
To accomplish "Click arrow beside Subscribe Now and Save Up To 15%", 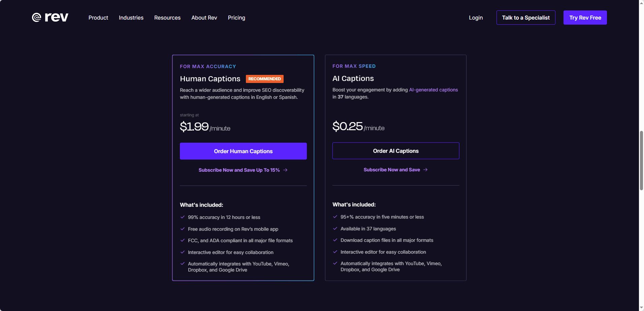I will pos(285,170).
